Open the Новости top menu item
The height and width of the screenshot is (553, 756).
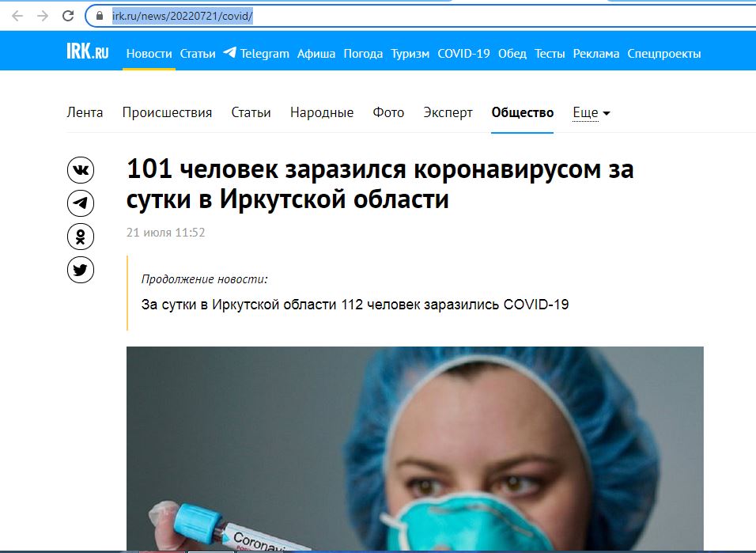click(x=149, y=54)
